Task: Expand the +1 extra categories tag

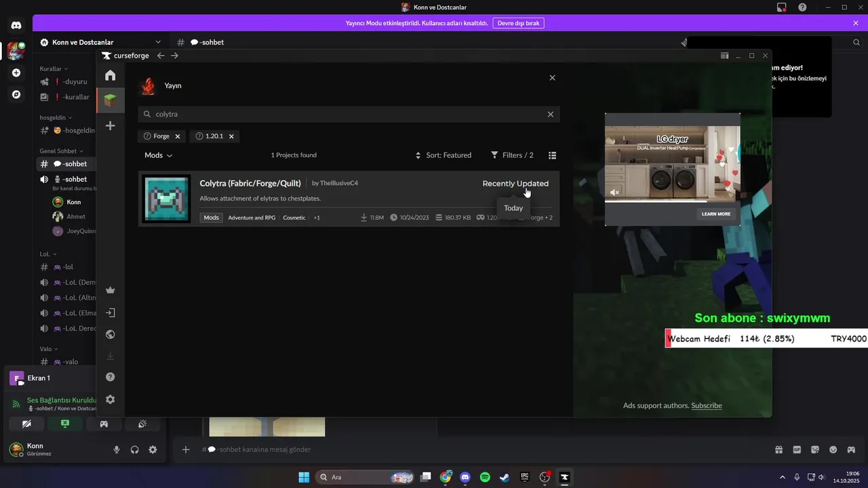Action: point(317,218)
